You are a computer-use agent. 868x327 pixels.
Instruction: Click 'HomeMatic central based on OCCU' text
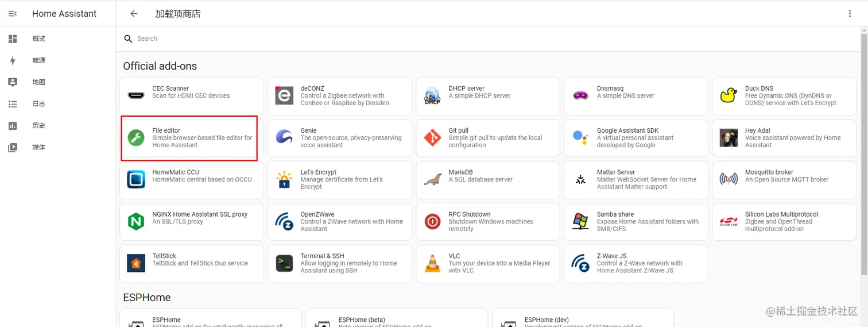coord(202,179)
